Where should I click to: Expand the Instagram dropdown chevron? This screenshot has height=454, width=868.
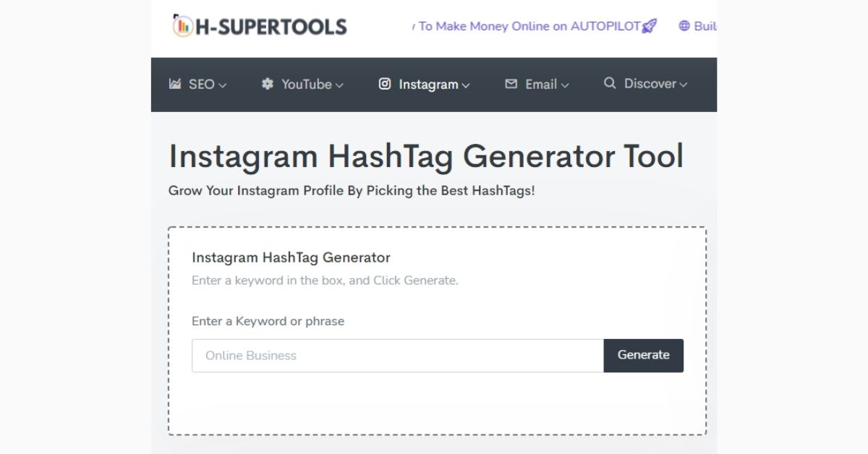(466, 85)
